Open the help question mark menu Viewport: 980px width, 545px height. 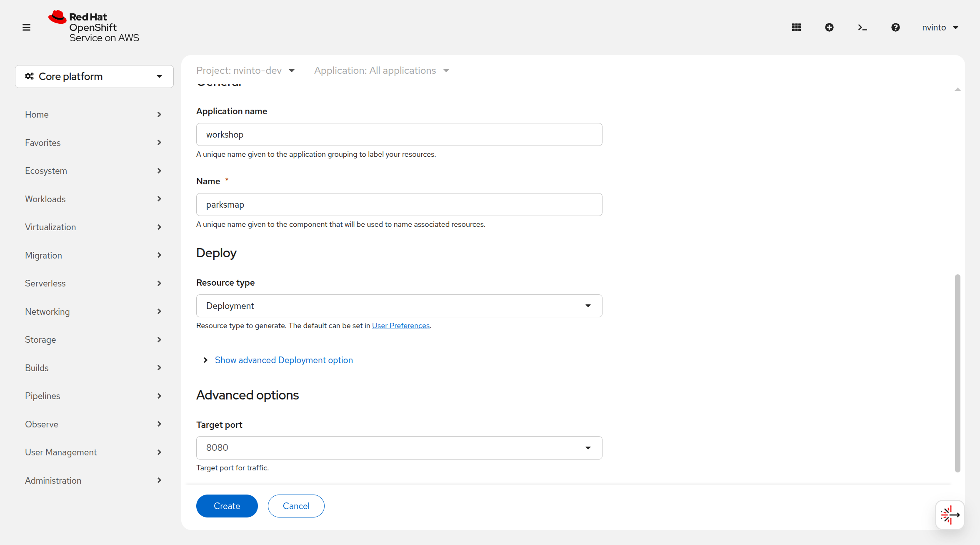(x=895, y=28)
